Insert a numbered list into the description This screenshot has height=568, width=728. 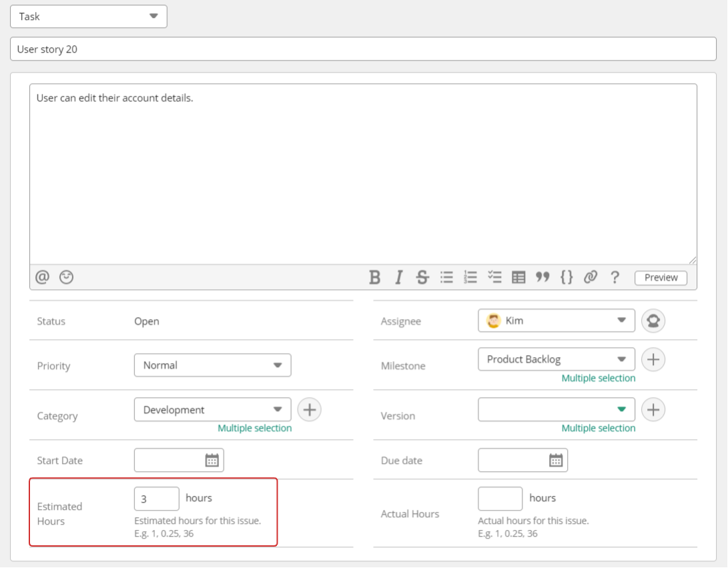pos(470,277)
